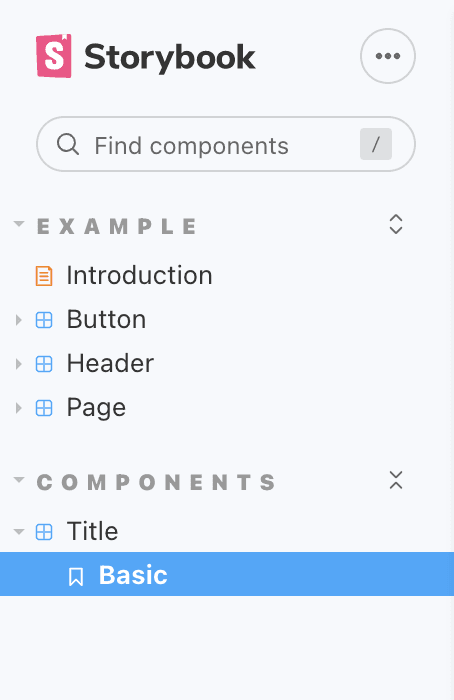Open the three-dots shortcuts menu button
This screenshot has height=700, width=454.
coord(387,56)
